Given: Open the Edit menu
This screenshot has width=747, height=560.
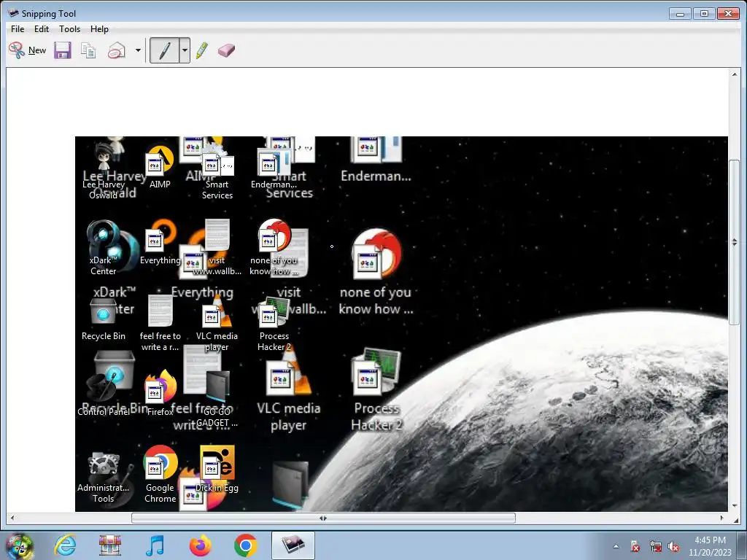Looking at the screenshot, I should pos(42,29).
